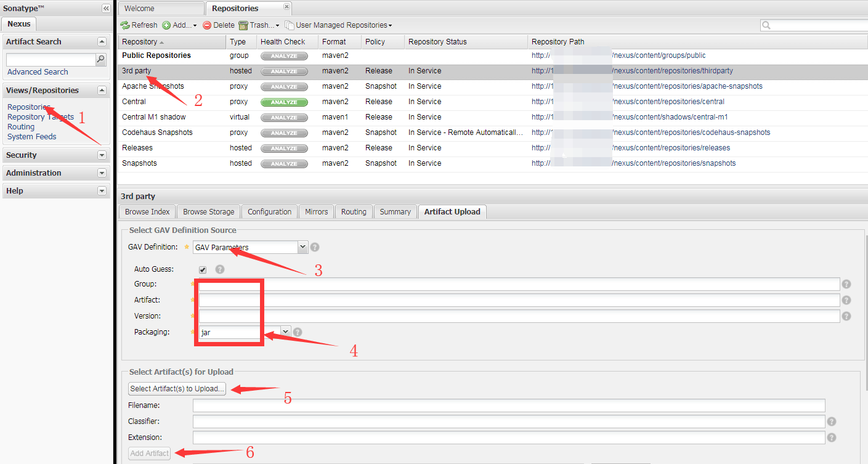Click ANALYZE button for Apache Snapshots
The height and width of the screenshot is (464, 868).
[x=284, y=86]
